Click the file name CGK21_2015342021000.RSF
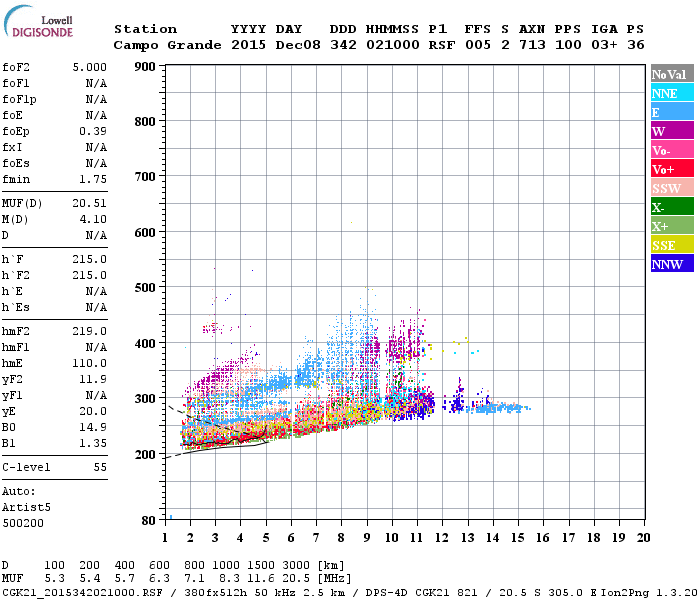The width and height of the screenshot is (700, 600). click(x=82, y=592)
